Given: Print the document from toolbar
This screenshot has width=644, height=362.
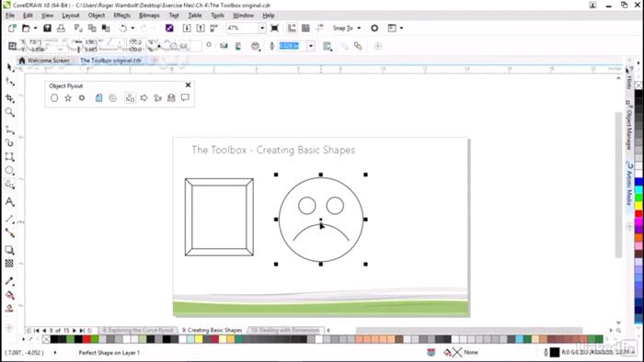Looking at the screenshot, I should [62, 28].
